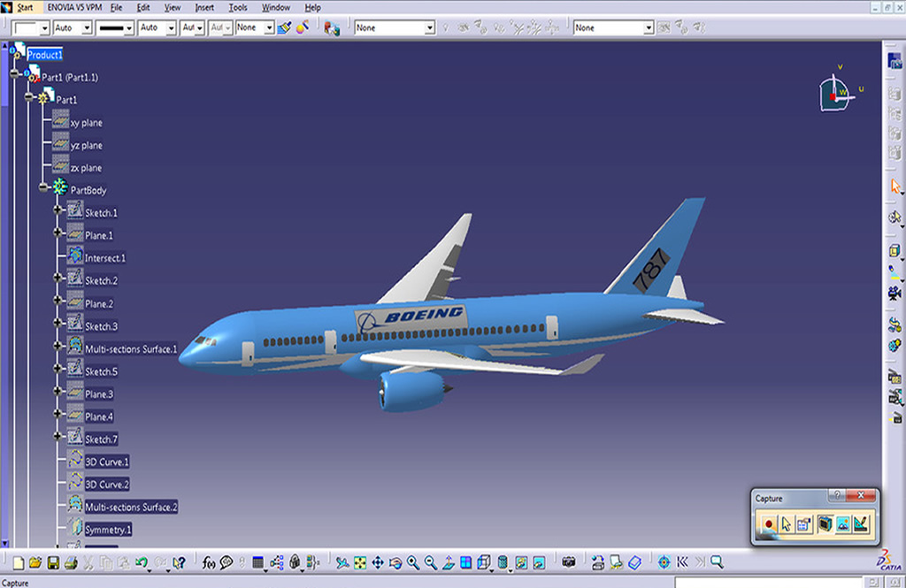906x588 pixels.
Task: Swap visible space view
Action: 539,562
